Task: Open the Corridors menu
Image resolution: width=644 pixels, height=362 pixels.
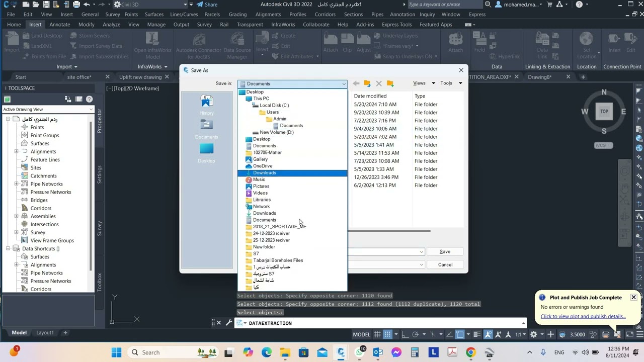Action: 325,14
